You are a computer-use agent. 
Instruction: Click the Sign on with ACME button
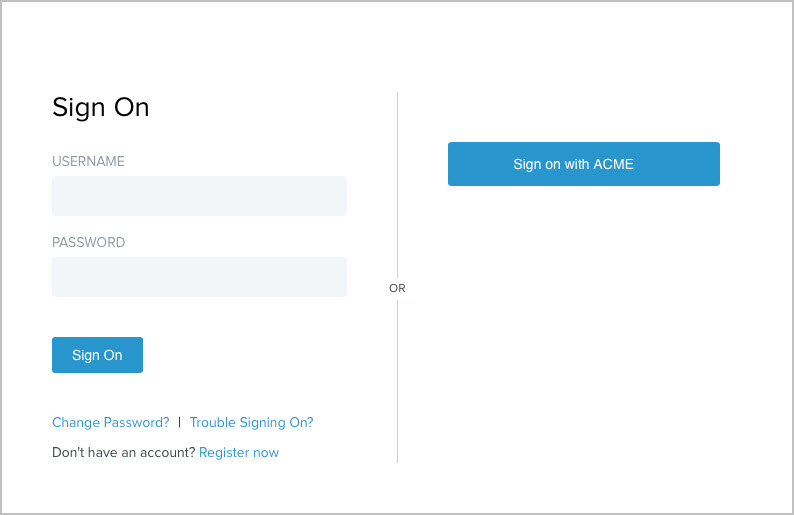click(x=583, y=164)
